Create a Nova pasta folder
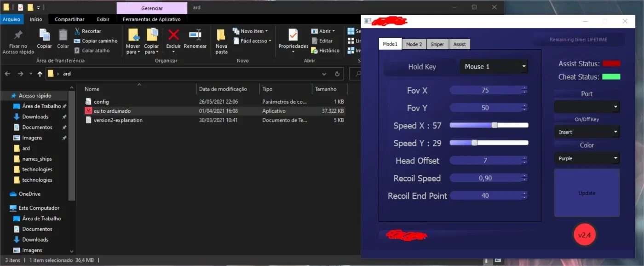This screenshot has height=266, width=644. [221, 35]
